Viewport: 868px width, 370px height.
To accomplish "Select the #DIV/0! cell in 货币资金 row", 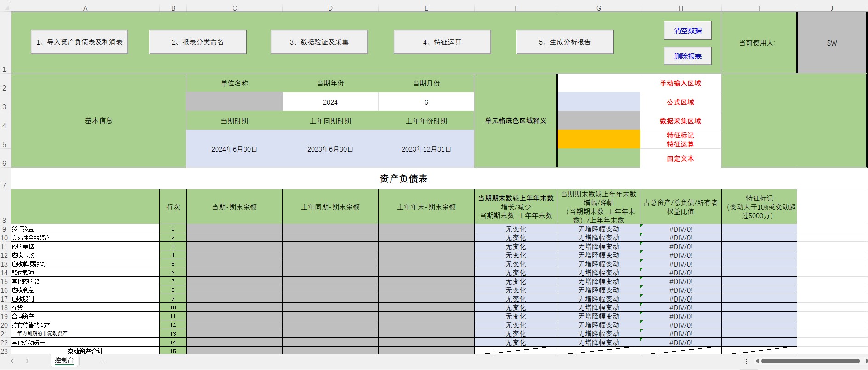I will click(681, 229).
